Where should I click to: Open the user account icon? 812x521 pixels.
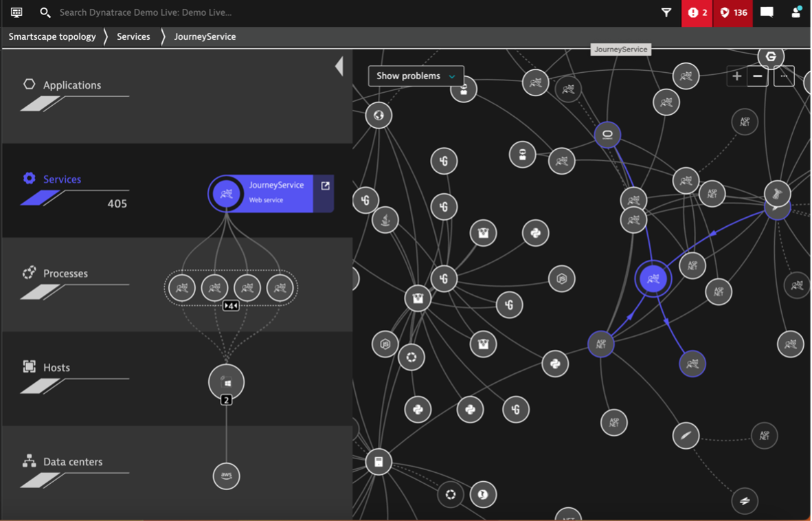pos(796,12)
